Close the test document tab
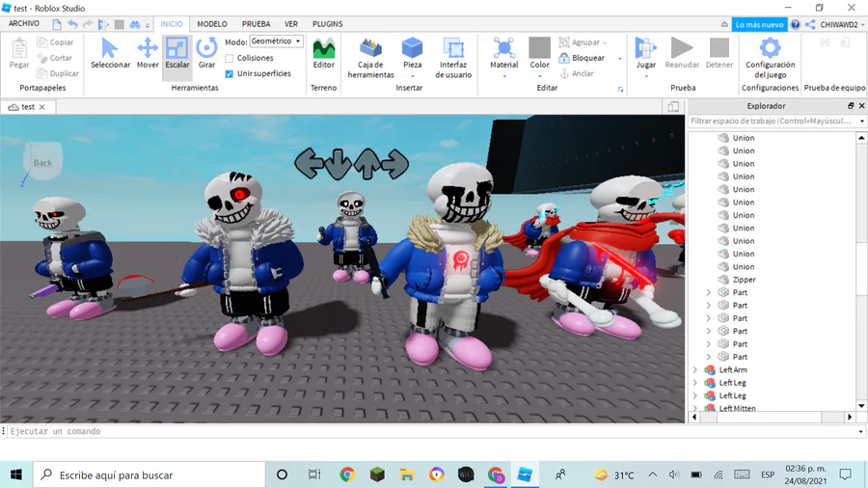 click(42, 107)
